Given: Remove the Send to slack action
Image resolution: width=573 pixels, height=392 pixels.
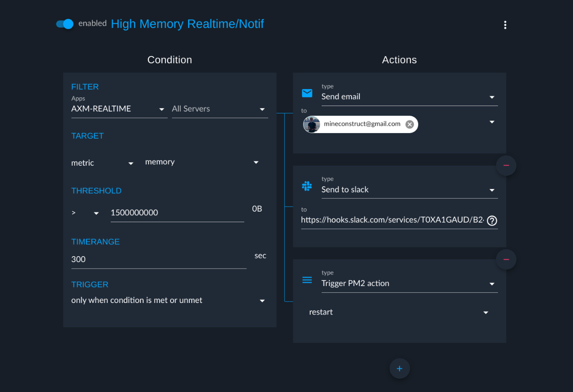Looking at the screenshot, I should pos(506,166).
